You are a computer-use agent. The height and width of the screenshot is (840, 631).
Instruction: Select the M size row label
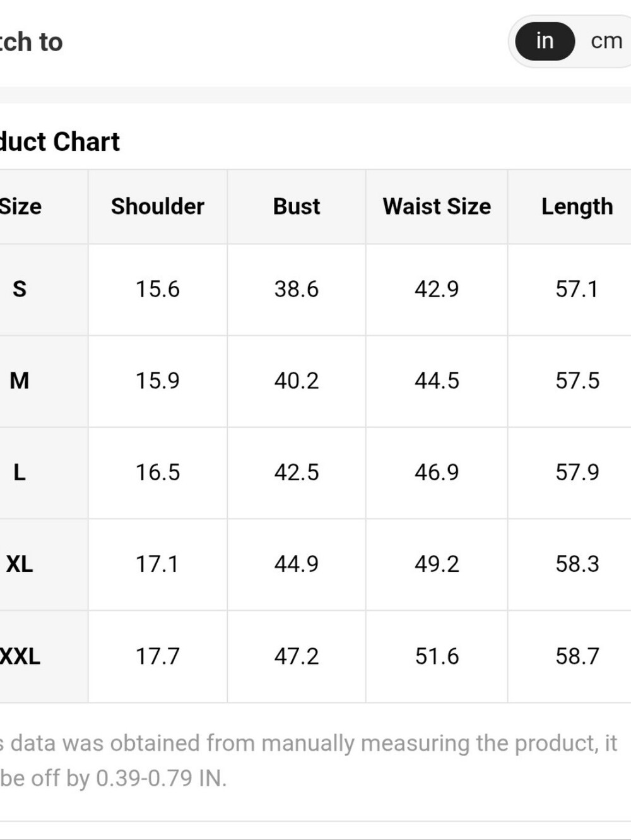coord(20,381)
